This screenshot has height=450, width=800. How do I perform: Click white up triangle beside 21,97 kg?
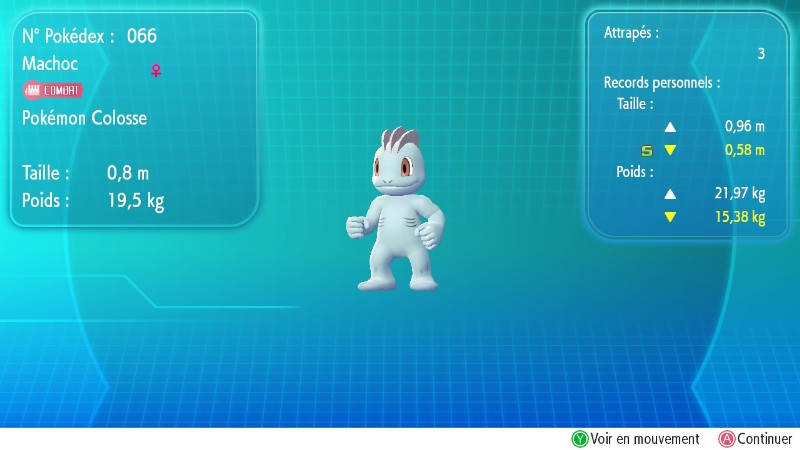[x=670, y=194]
